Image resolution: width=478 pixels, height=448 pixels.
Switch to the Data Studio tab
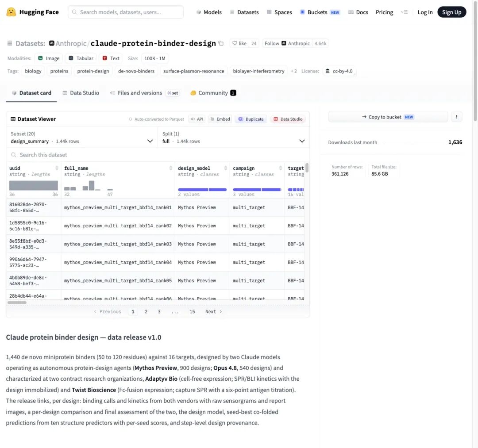[x=81, y=93]
